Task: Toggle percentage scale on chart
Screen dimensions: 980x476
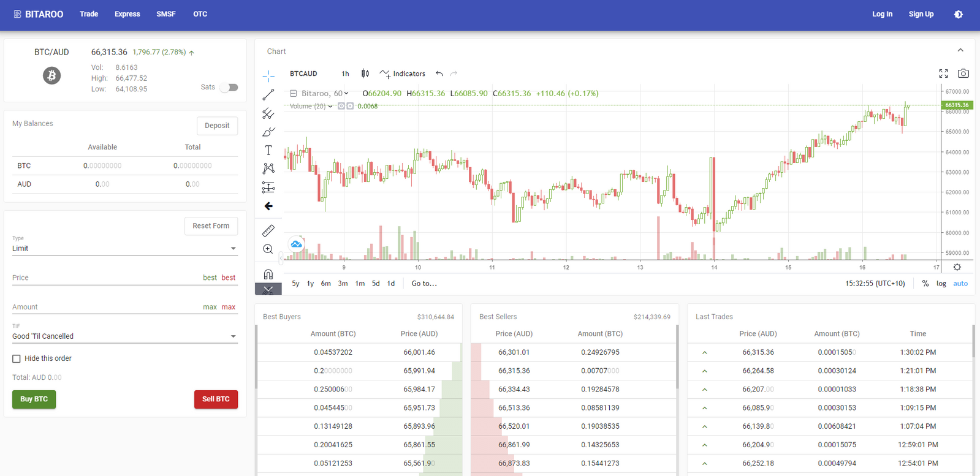Action: pyautogui.click(x=925, y=284)
